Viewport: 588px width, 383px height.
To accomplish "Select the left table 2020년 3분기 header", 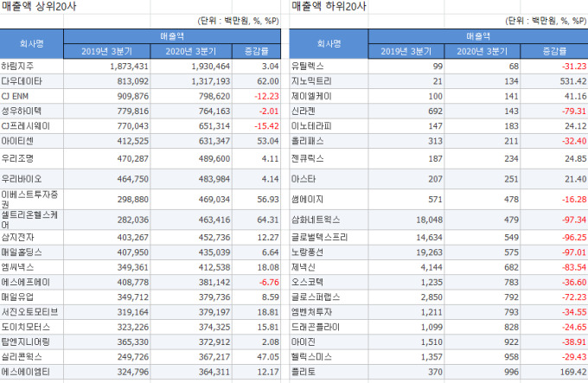I will tap(191, 51).
